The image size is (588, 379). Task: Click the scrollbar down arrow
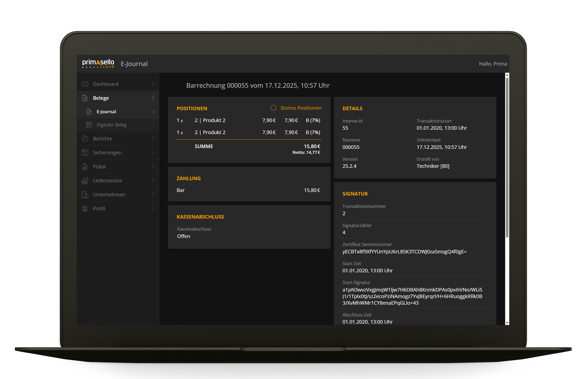pos(507,323)
